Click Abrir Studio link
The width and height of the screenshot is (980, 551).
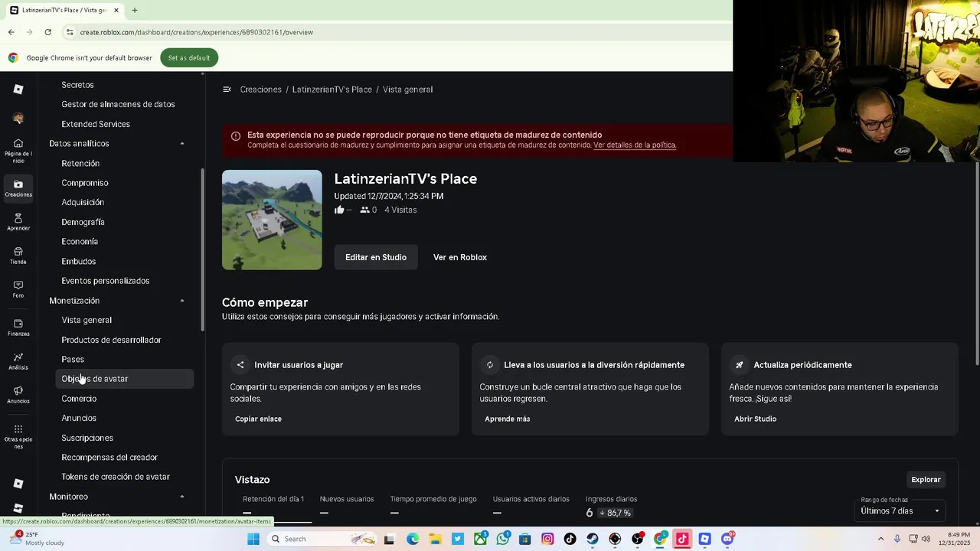pyautogui.click(x=755, y=419)
